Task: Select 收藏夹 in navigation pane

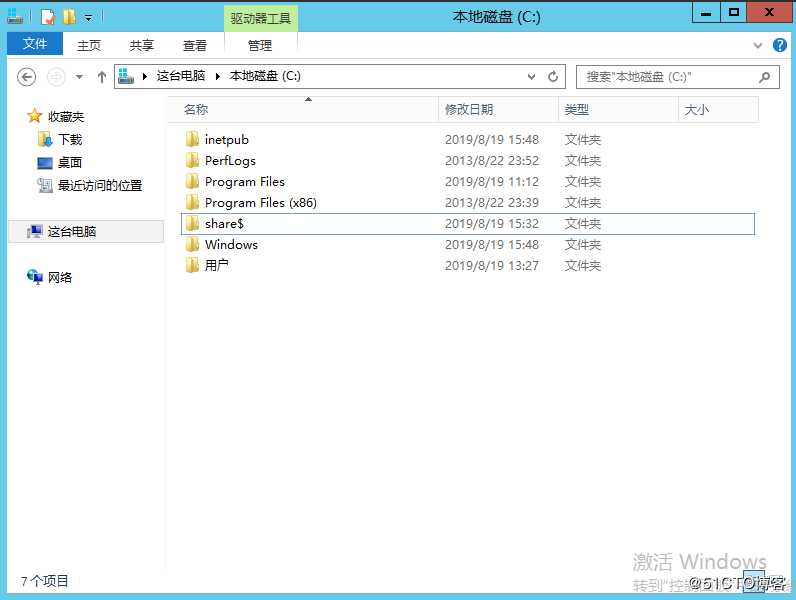Action: (x=66, y=117)
